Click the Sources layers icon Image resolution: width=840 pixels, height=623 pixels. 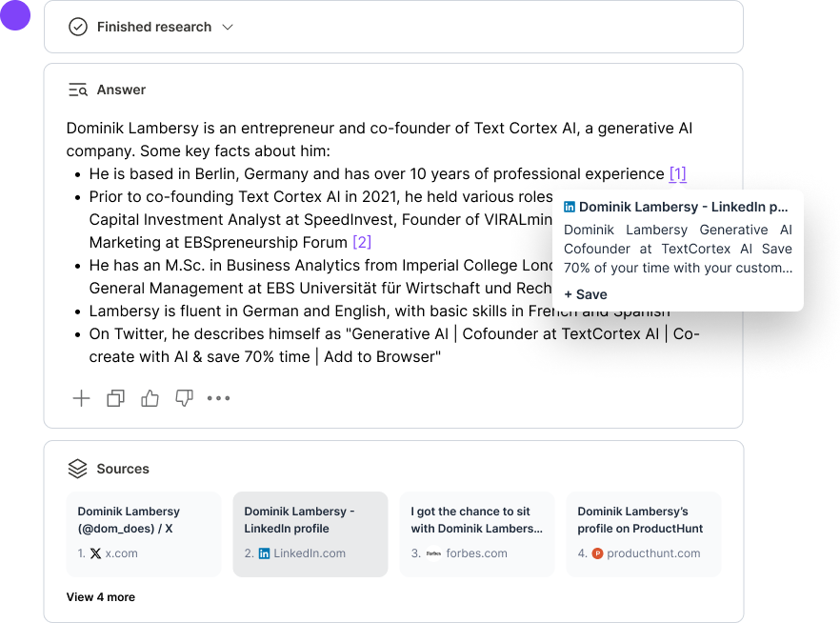point(78,469)
